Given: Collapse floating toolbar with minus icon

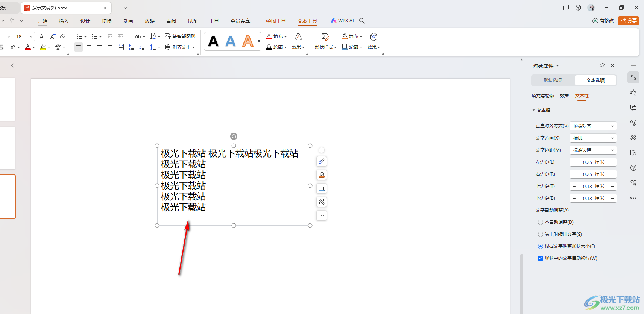Looking at the screenshot, I should (322, 150).
